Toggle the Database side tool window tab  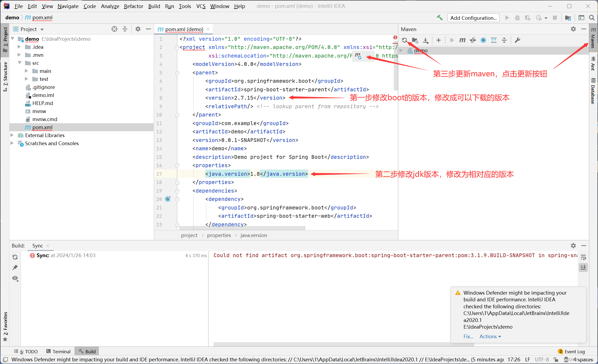coord(593,91)
